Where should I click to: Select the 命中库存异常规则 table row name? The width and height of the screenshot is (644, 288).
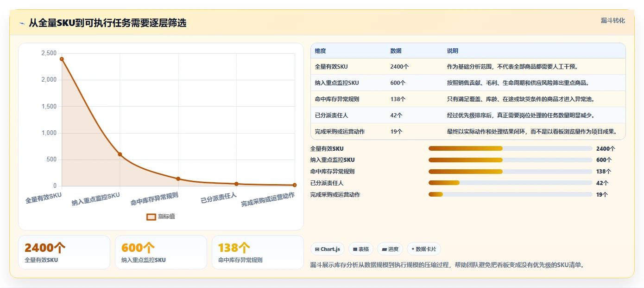coord(337,99)
